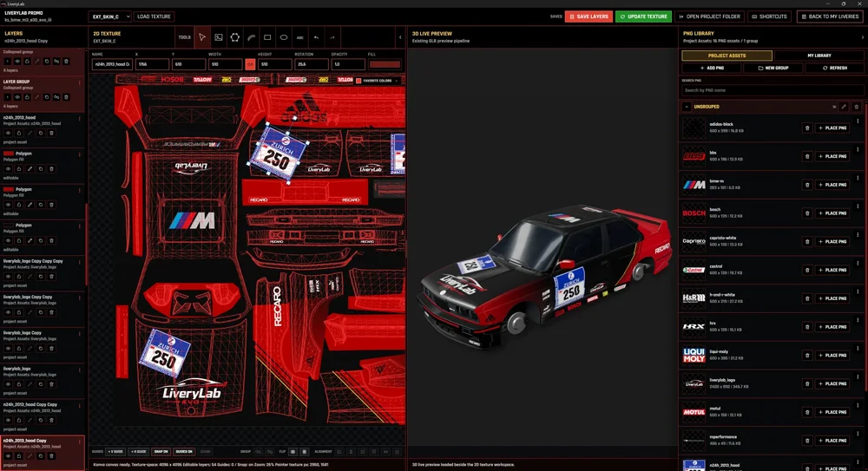Click the Opacity value field
This screenshot has width=868, height=471.
(x=348, y=64)
